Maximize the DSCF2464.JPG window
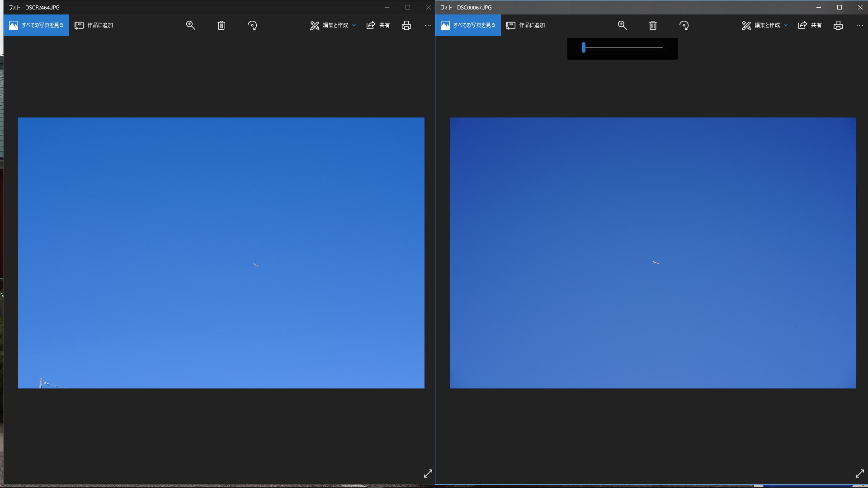This screenshot has height=488, width=868. tap(408, 7)
